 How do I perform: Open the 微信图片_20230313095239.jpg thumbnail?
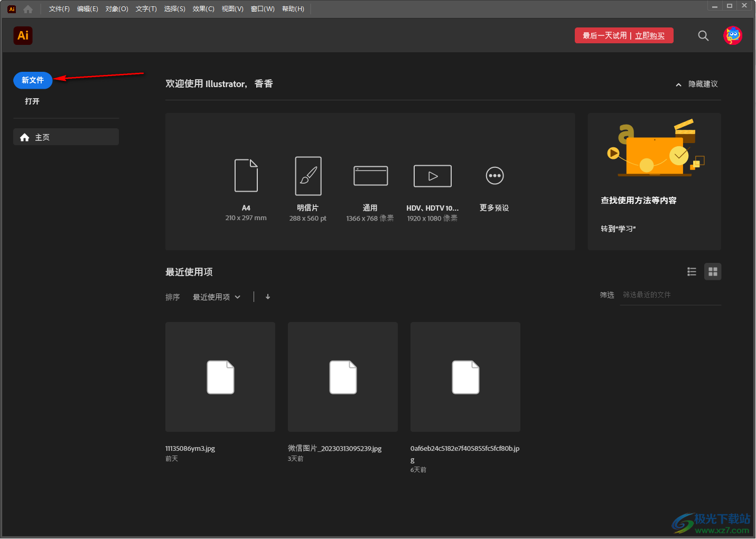click(343, 377)
